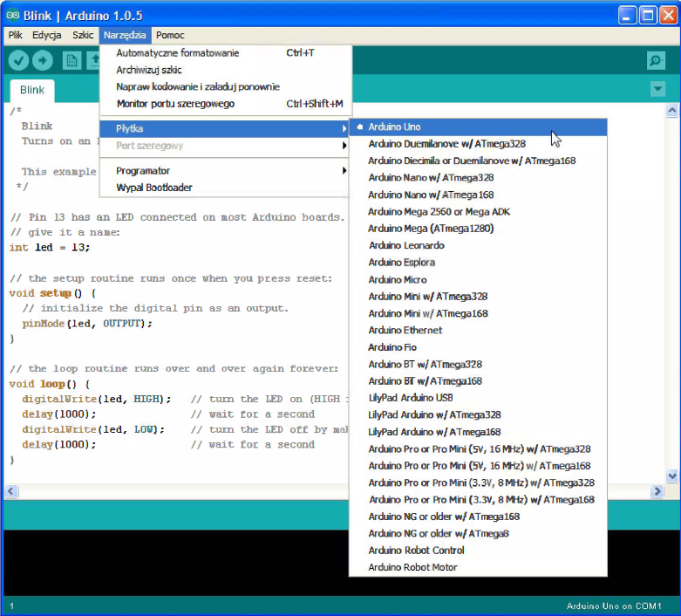681x616 pixels.
Task: Select Arduino Mini w/ ATmega328
Action: pyautogui.click(x=478, y=297)
